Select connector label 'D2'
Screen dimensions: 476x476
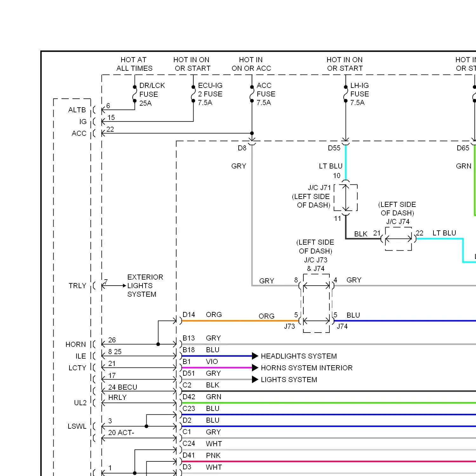187,420
